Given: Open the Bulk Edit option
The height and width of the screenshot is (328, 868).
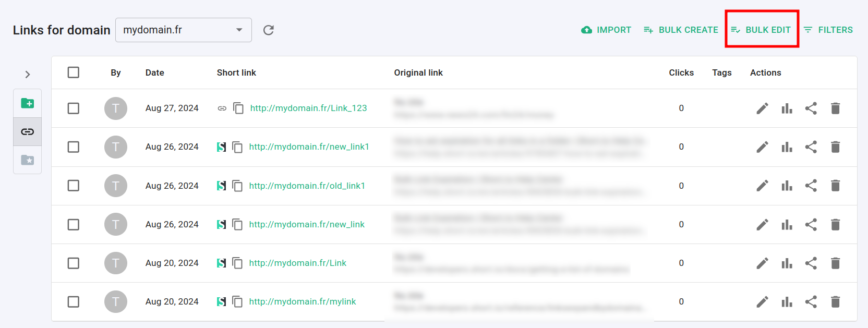Looking at the screenshot, I should pos(761,30).
